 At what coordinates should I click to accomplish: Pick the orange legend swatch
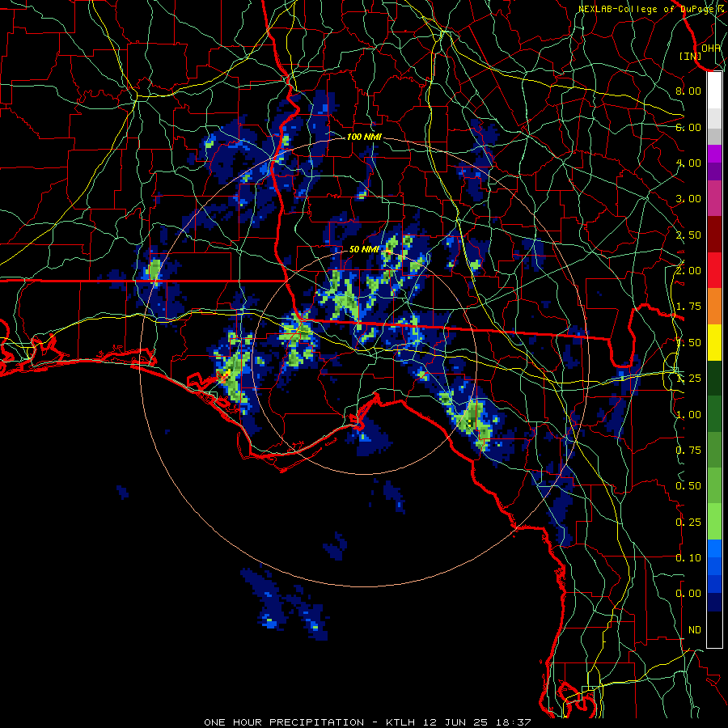[714, 307]
